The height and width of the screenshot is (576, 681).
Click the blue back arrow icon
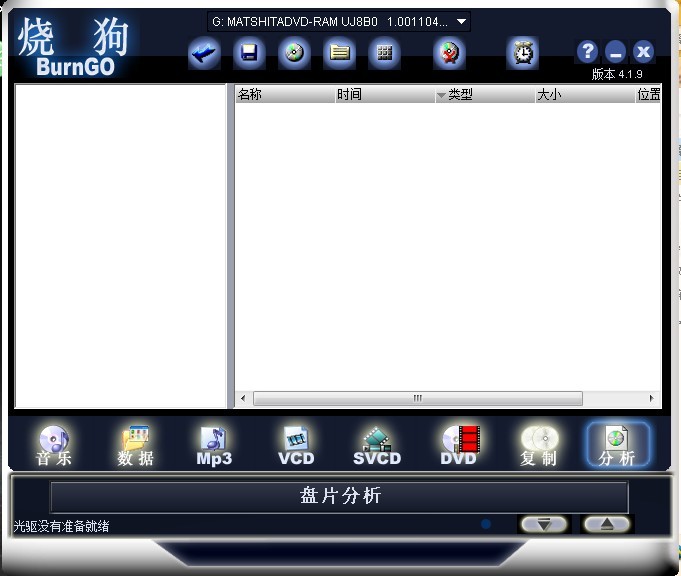(x=205, y=54)
